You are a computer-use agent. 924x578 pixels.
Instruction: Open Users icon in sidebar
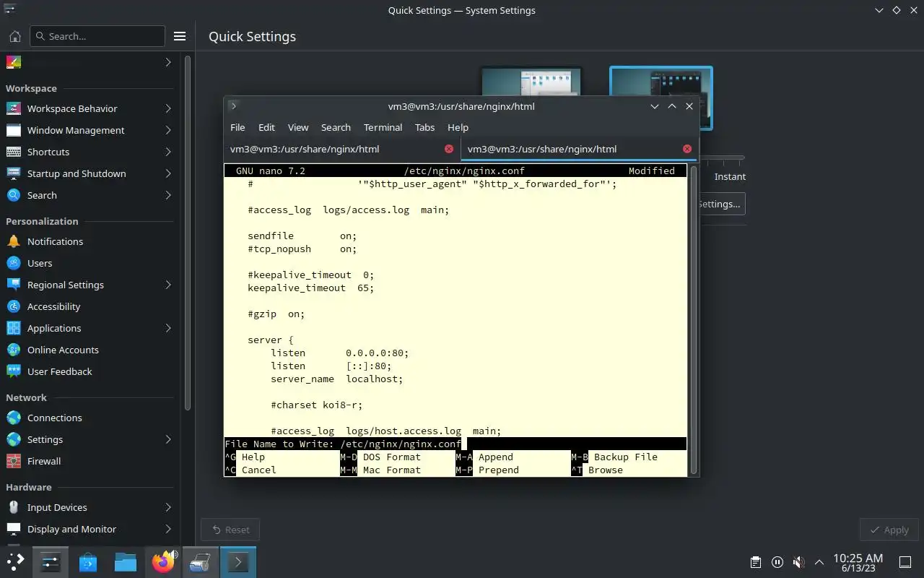pos(14,263)
